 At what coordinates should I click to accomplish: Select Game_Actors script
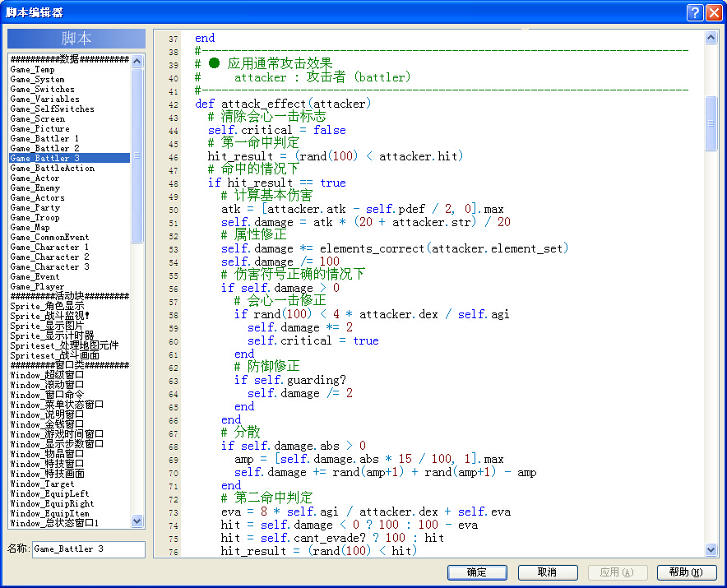[x=70, y=198]
